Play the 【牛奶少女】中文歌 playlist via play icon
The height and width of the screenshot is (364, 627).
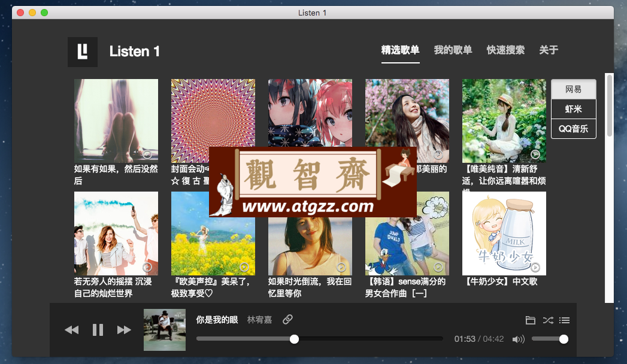(x=535, y=267)
